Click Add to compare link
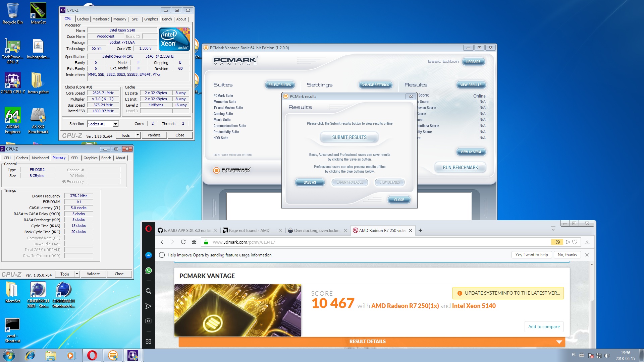The width and height of the screenshot is (644, 362). [544, 326]
